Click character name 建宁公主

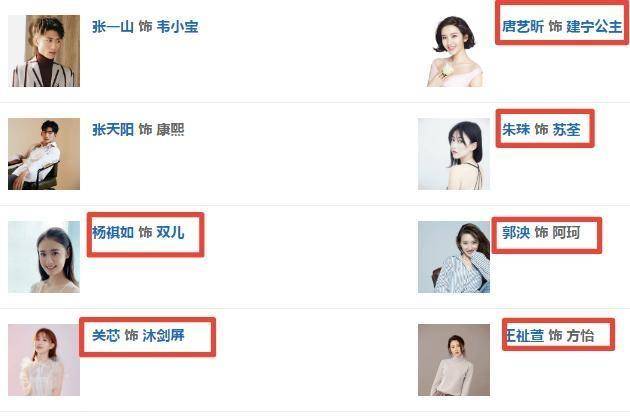(594, 27)
